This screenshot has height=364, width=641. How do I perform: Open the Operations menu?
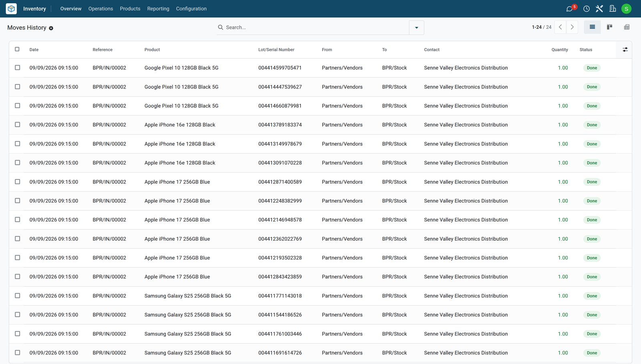[101, 9]
